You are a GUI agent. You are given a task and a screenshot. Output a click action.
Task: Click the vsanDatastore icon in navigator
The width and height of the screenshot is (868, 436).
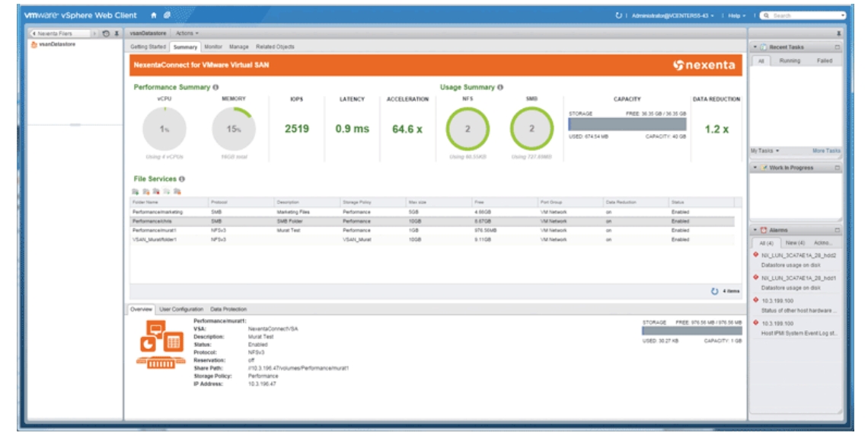pyautogui.click(x=34, y=44)
